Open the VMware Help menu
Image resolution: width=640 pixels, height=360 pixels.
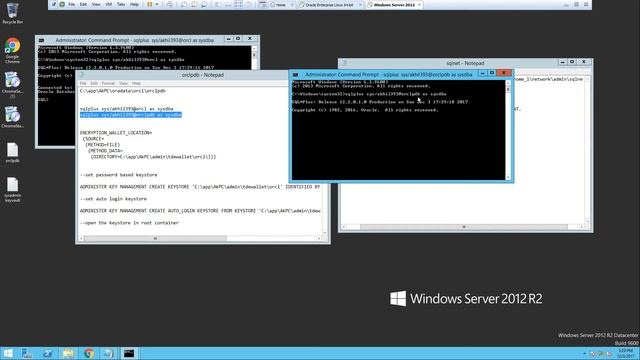(134, 4)
